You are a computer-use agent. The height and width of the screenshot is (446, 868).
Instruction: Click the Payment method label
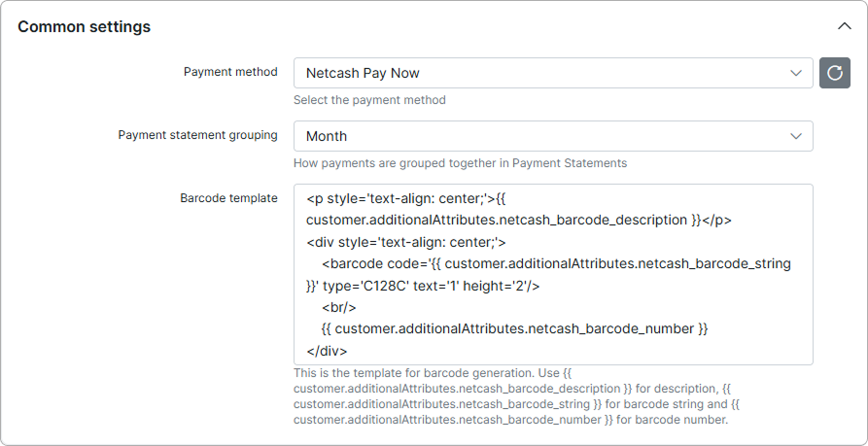point(230,72)
